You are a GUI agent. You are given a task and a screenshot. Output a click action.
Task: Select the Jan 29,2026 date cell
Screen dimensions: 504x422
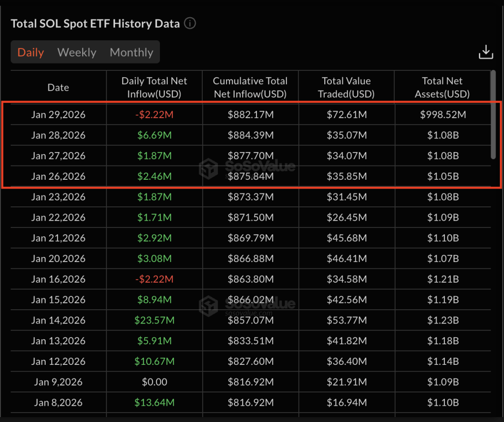click(x=58, y=115)
